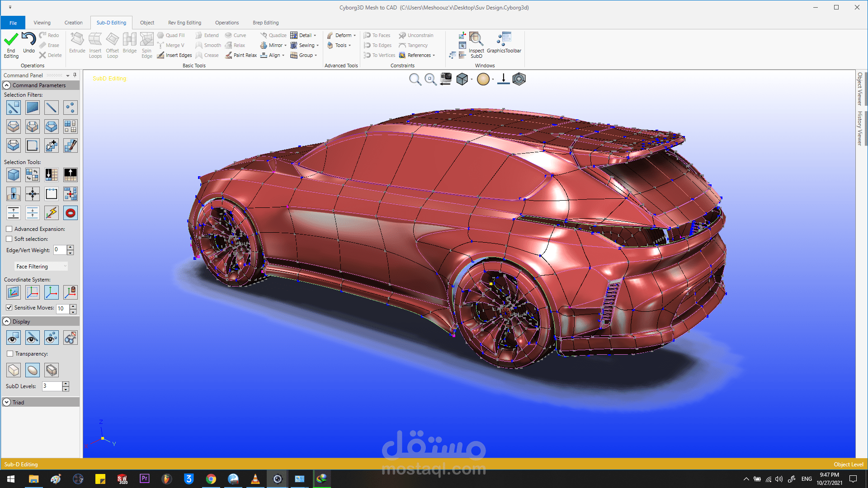Switch to the Rev Eng Editing tab
Viewport: 868px width, 488px height.
(184, 23)
